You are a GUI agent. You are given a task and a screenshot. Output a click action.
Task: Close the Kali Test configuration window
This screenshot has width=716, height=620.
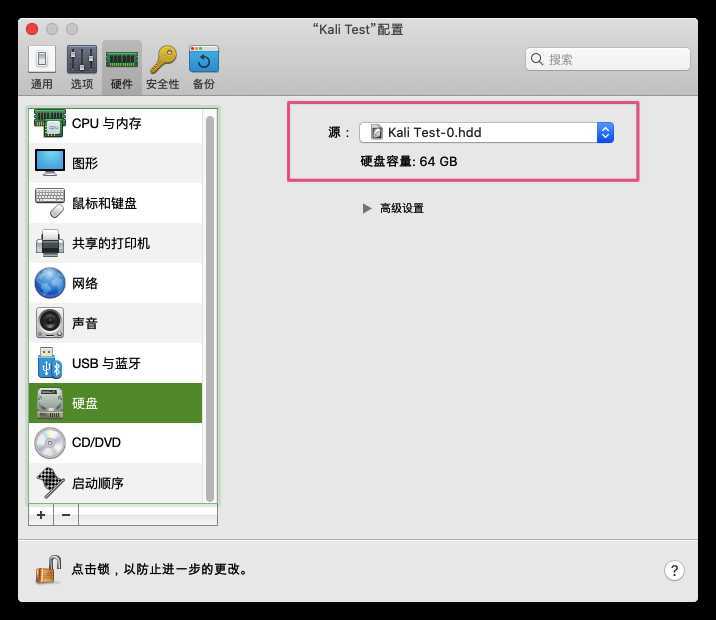(x=32, y=29)
